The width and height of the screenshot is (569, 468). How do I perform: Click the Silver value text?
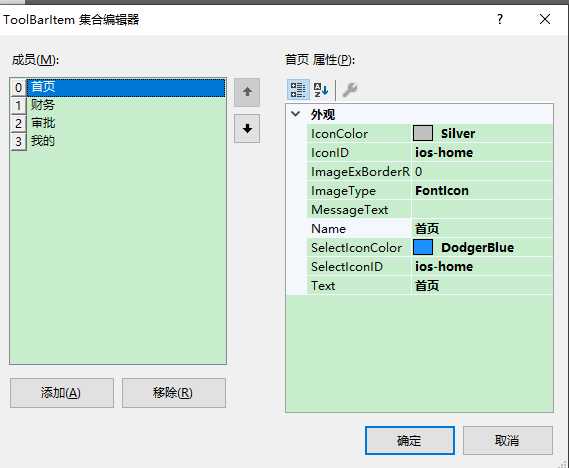pos(458,134)
